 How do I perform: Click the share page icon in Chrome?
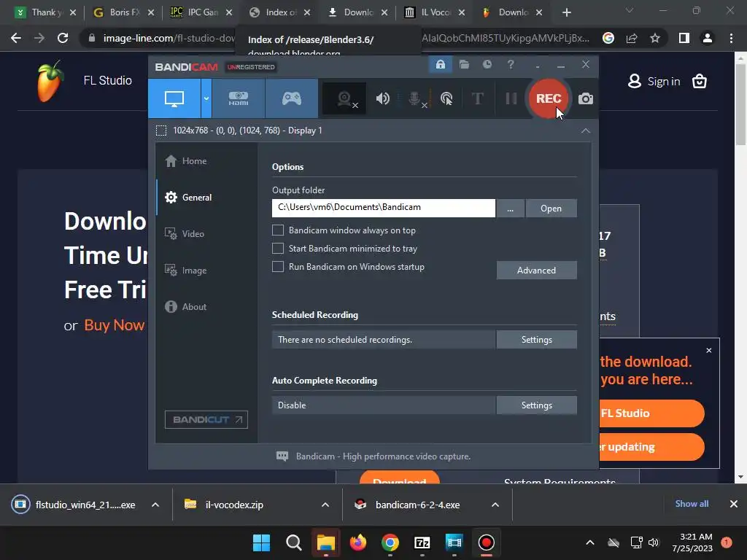point(632,38)
